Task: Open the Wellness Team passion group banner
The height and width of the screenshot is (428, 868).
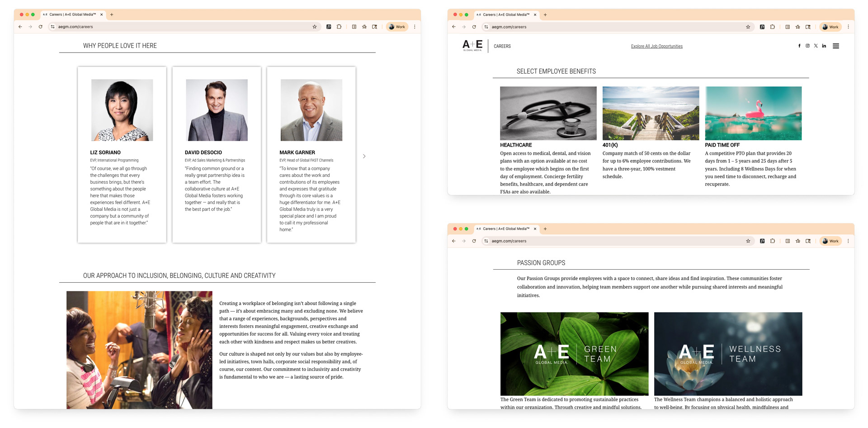Action: click(x=728, y=354)
